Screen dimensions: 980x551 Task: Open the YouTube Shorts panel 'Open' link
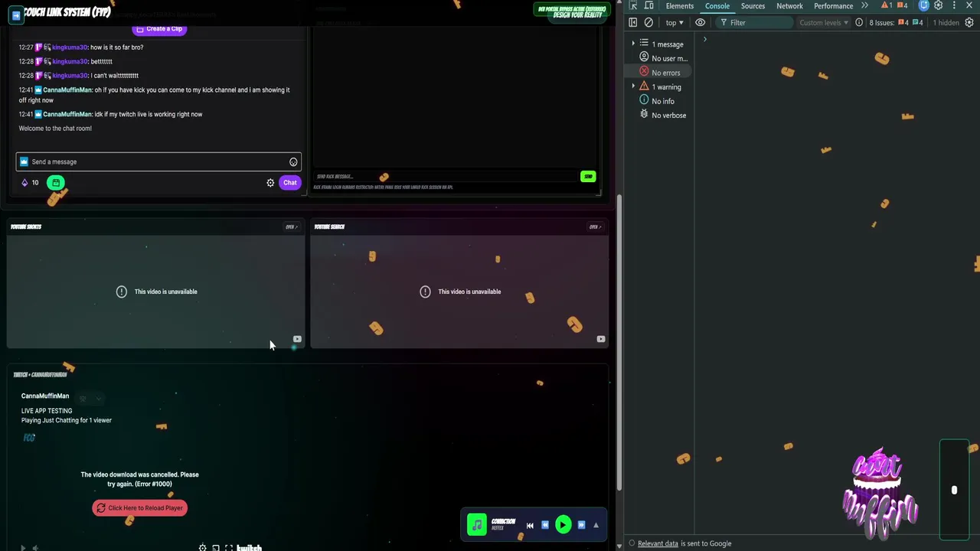pos(291,227)
